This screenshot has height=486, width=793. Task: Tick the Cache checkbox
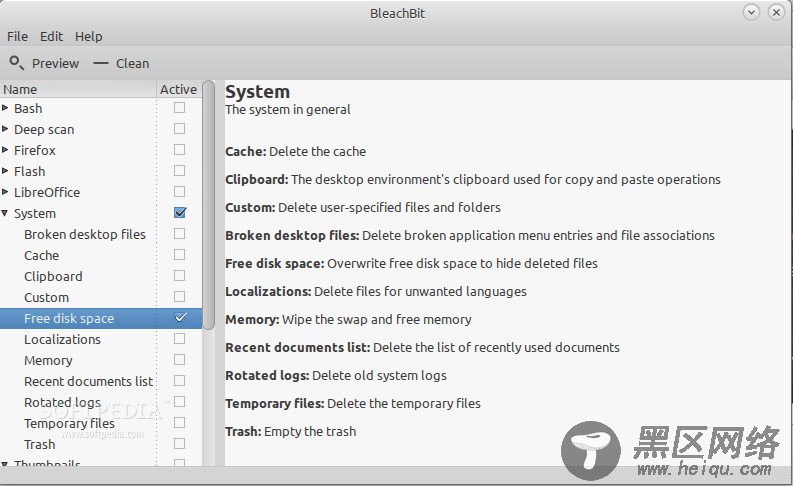tap(180, 254)
